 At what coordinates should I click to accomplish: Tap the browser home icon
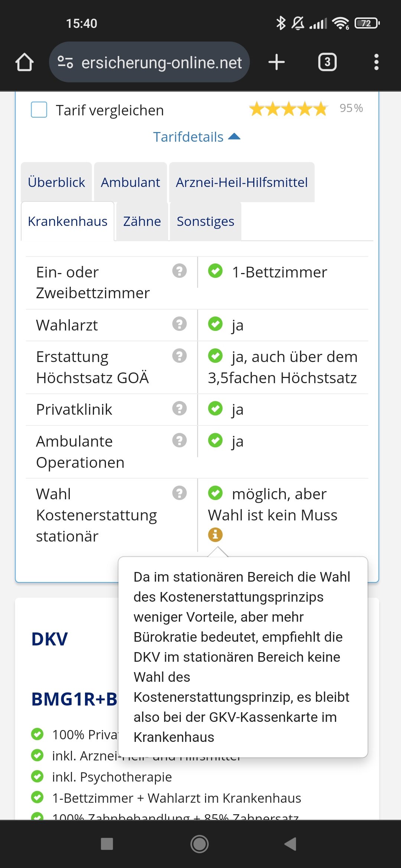click(25, 62)
